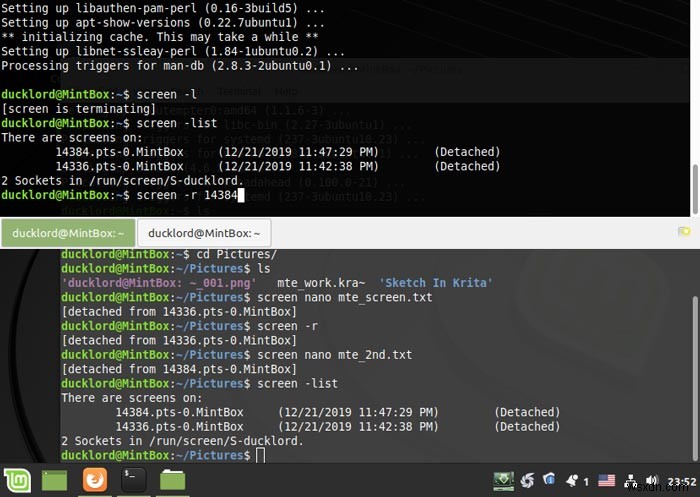Click '14336.pts-0.MintBox' in the upper terminal list
Viewport: 700px width, 497px height.
click(119, 166)
